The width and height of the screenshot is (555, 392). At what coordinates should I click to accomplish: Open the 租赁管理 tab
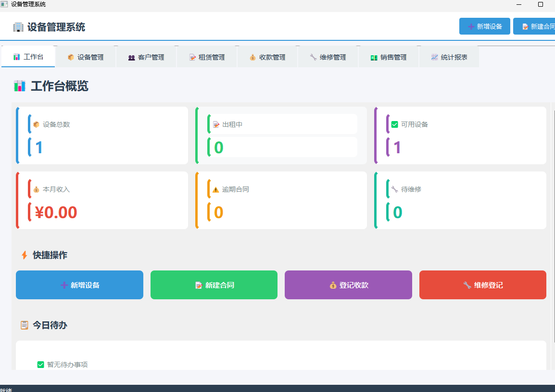pyautogui.click(x=207, y=57)
